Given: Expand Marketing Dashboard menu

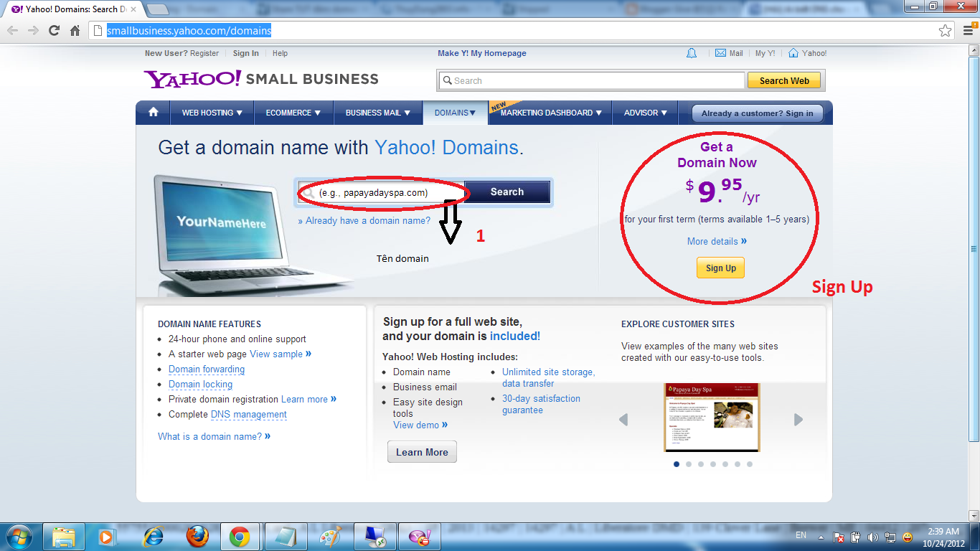Looking at the screenshot, I should [x=552, y=113].
